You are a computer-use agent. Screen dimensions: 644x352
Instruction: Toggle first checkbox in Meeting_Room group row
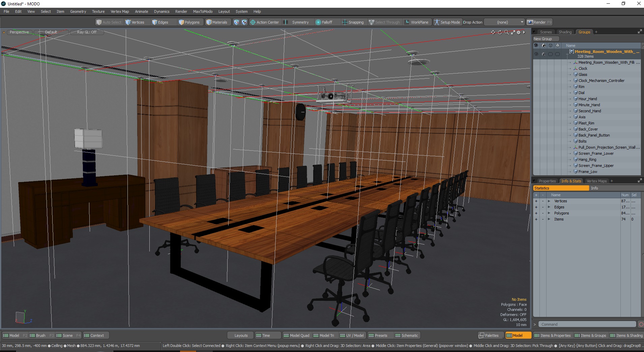click(550, 54)
